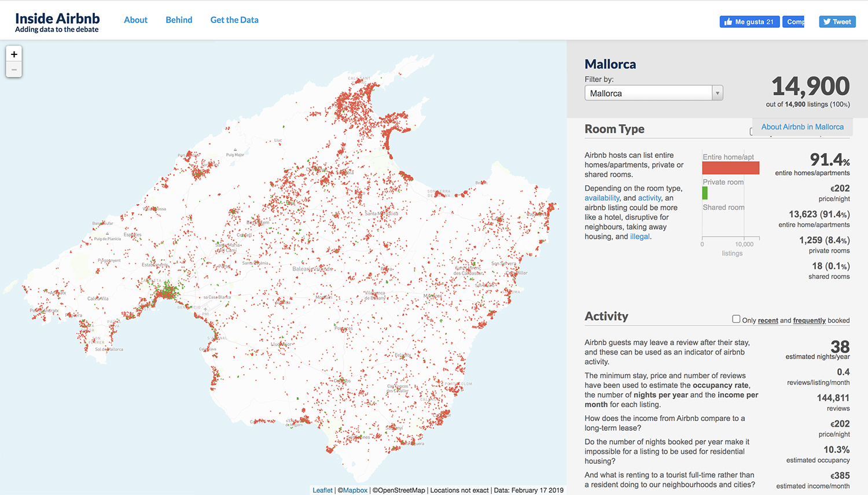The height and width of the screenshot is (495, 868).
Task: Click the recent link in Activity
Action: point(768,320)
